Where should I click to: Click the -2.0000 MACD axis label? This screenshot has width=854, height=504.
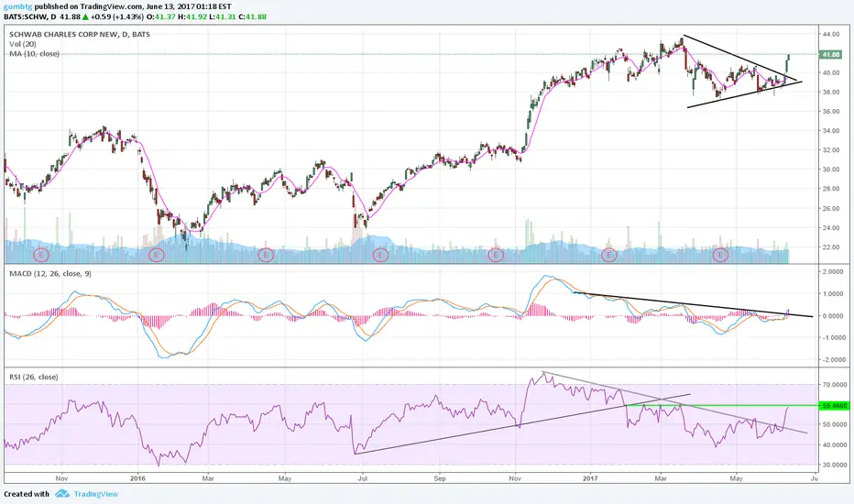tap(833, 360)
